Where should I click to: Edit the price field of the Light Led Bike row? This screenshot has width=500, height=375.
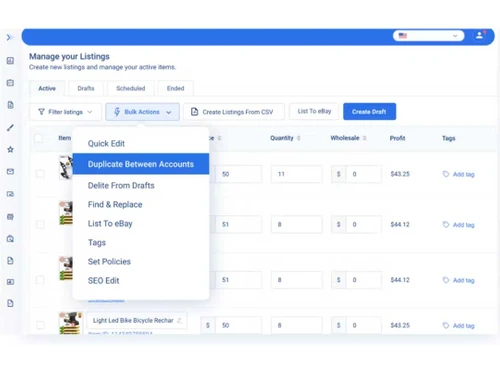(x=238, y=325)
